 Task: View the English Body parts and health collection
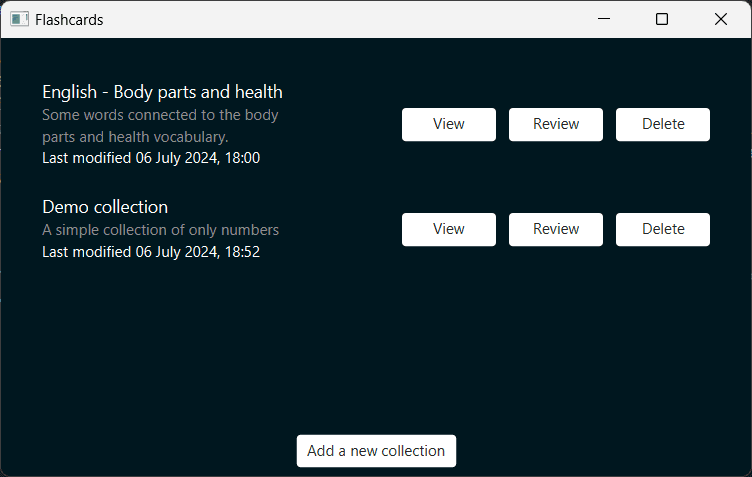click(x=448, y=124)
